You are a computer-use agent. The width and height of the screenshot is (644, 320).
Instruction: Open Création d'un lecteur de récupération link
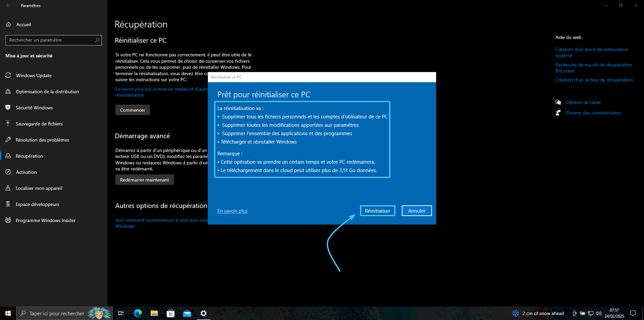pyautogui.click(x=594, y=80)
